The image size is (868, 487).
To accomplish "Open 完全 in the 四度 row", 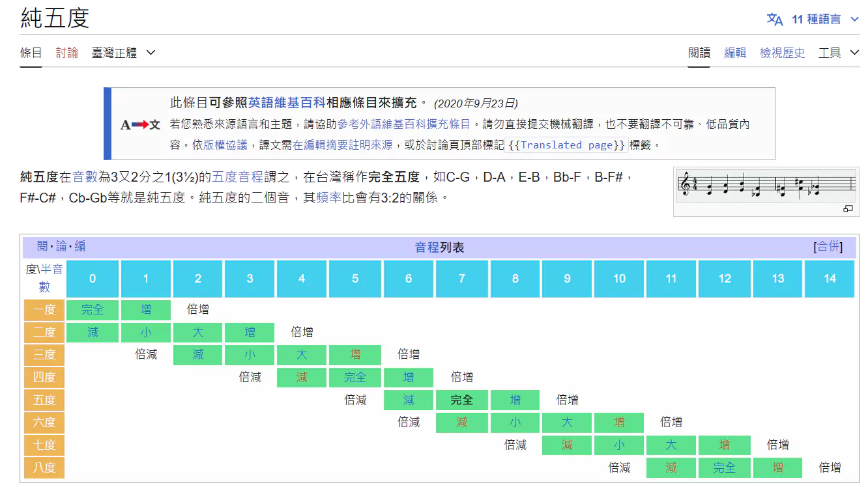I will click(355, 378).
